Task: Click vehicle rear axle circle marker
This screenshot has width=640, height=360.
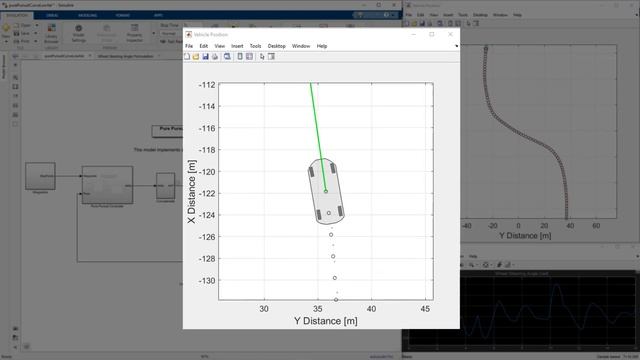Action: pos(329,213)
